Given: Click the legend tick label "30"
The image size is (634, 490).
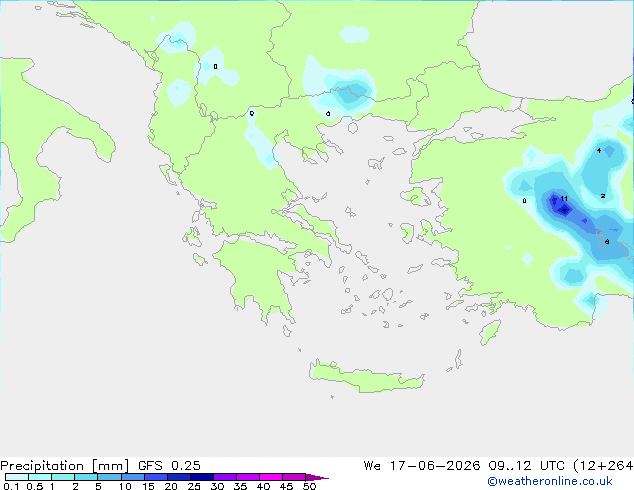Looking at the screenshot, I should pyautogui.click(x=217, y=486).
